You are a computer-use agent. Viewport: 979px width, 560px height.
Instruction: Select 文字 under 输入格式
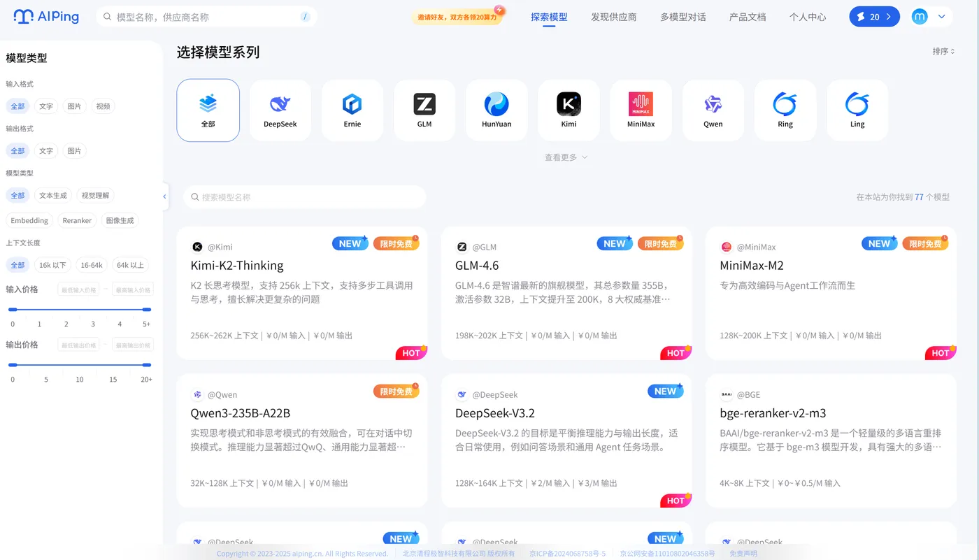[46, 106]
